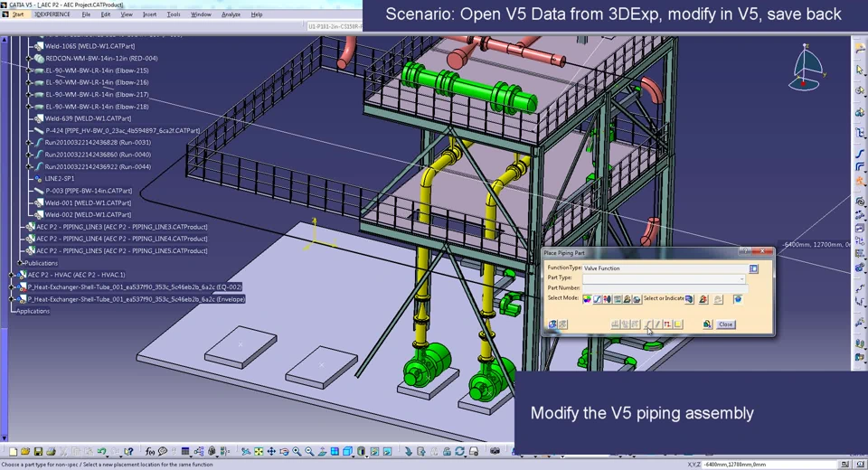Click the speech bubble comment icon

[163, 452]
